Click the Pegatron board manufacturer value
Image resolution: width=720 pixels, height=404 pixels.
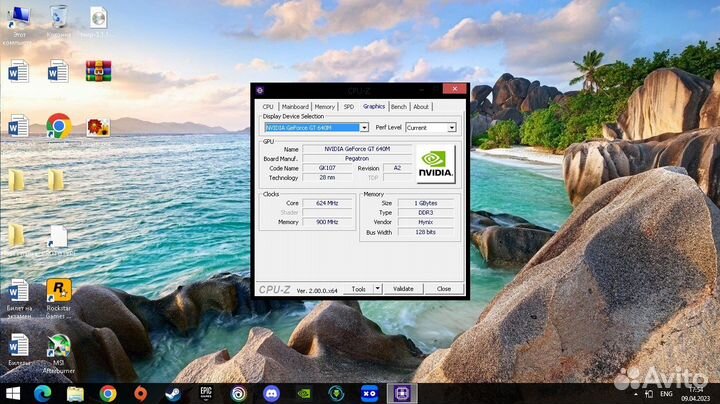357,158
